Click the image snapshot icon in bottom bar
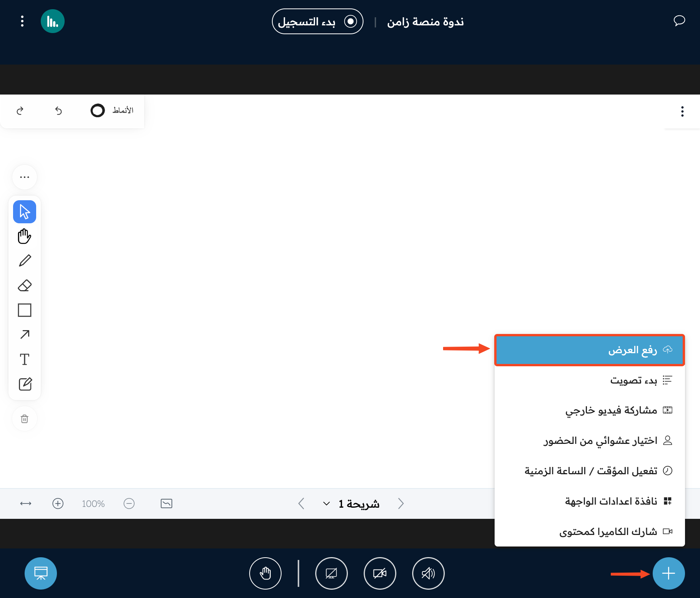 tap(167, 503)
